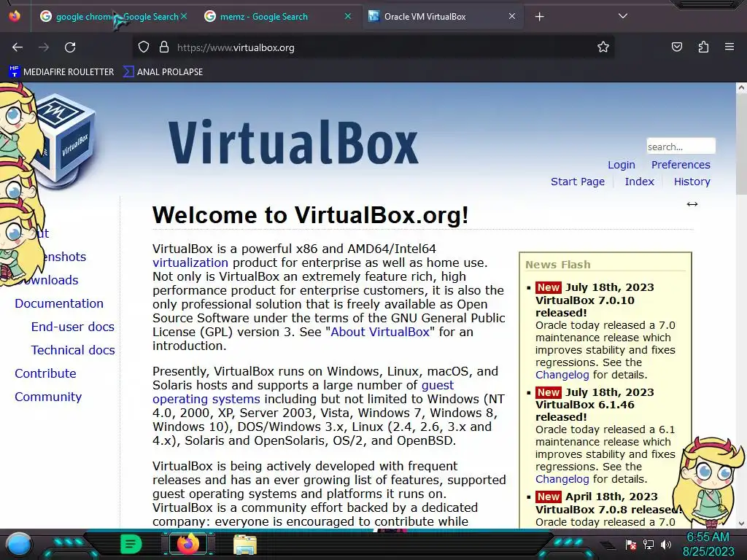This screenshot has height=560, width=747.
Task: Click the padlock site security icon
Action: click(x=164, y=47)
